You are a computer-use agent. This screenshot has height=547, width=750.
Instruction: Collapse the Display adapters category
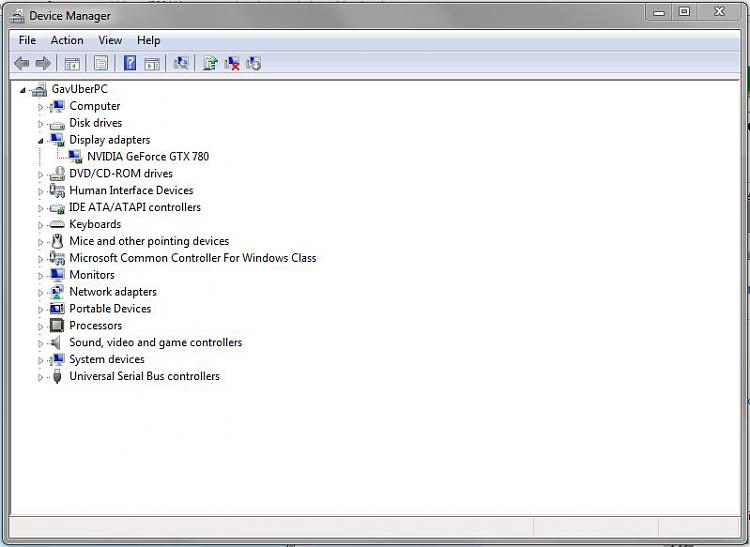41,141
